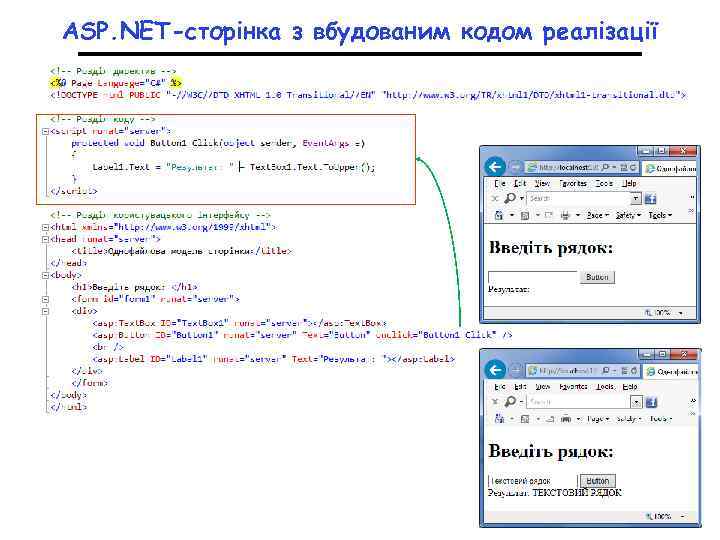This screenshot has height=540, width=720.
Task: Open Favorites menu in ТЕКСТОВИЙ РЯДОК browser
Action: click(574, 387)
